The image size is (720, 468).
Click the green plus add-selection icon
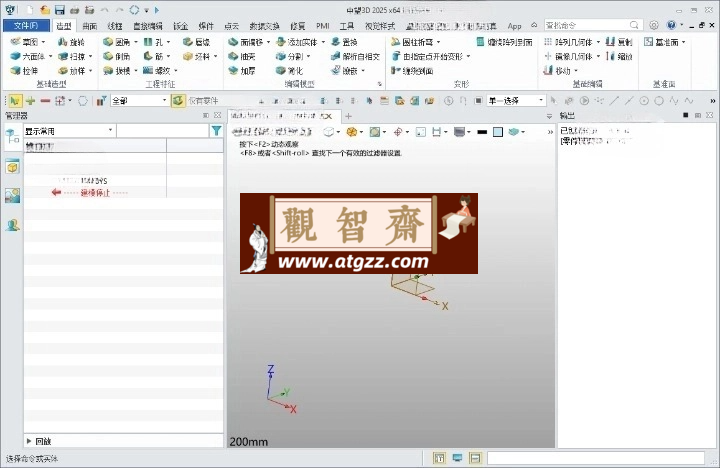(31, 101)
